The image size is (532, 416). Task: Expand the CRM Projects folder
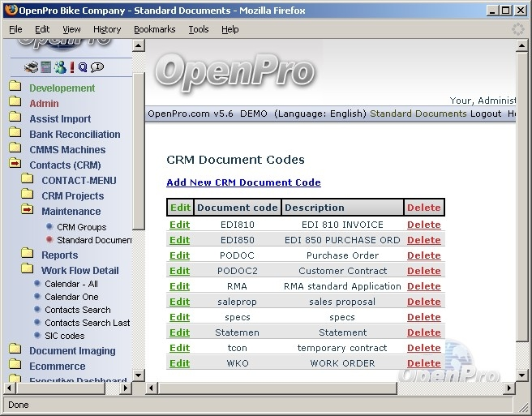27,195
